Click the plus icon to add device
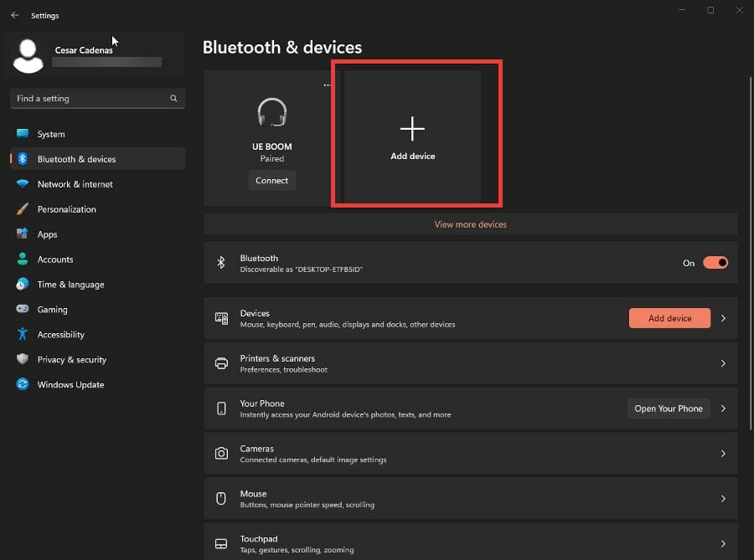This screenshot has height=560, width=754. click(412, 129)
